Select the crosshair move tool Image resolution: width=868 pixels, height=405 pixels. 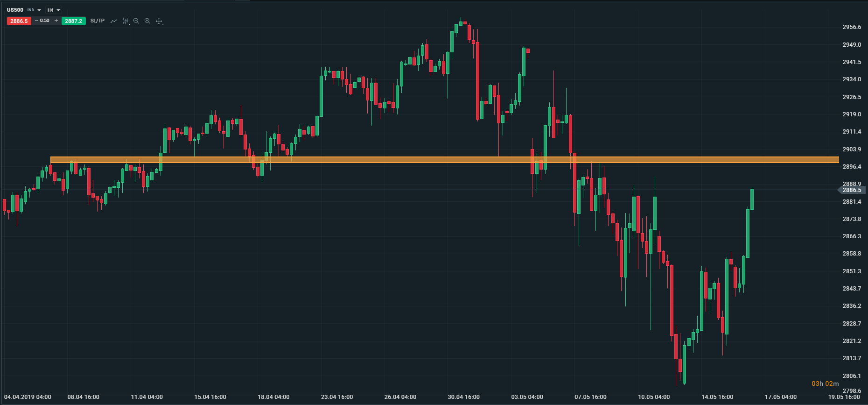pyautogui.click(x=159, y=21)
